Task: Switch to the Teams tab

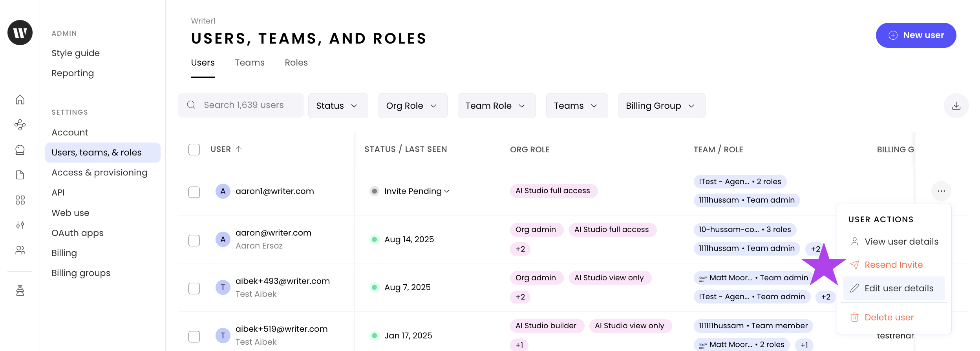Action: click(x=250, y=62)
